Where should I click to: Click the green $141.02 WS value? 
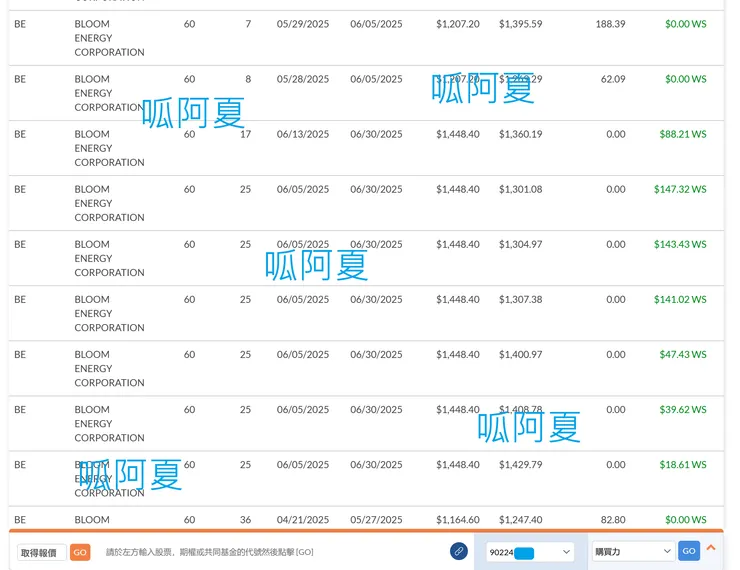(x=680, y=299)
